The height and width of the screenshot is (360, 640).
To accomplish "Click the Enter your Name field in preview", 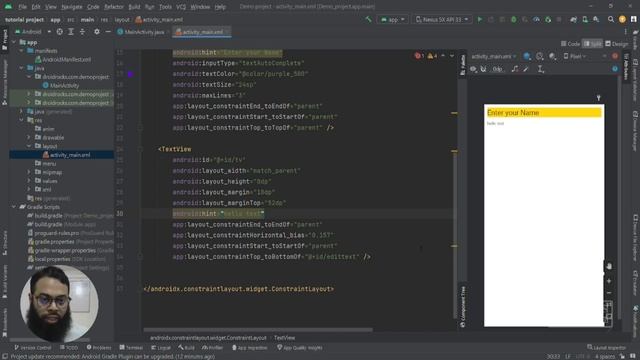I will [x=544, y=113].
